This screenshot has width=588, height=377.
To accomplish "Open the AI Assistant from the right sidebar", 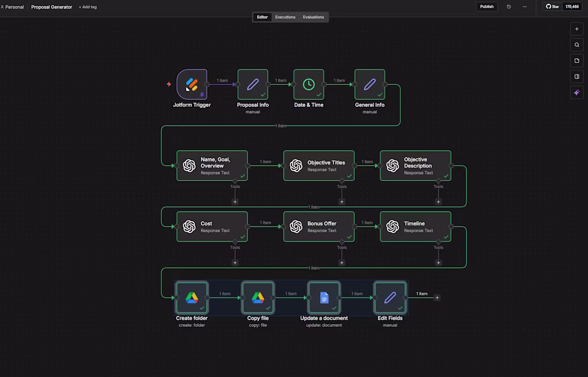I will click(x=576, y=92).
